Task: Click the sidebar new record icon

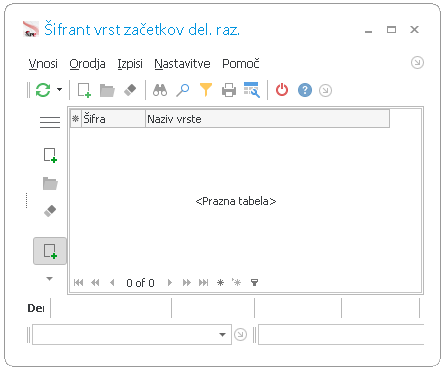Action: 50,155
